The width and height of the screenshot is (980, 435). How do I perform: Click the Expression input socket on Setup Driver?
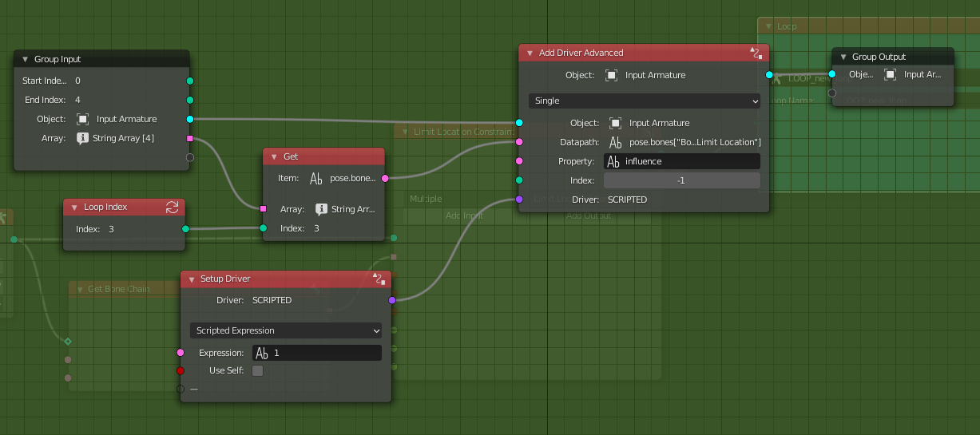click(x=181, y=353)
